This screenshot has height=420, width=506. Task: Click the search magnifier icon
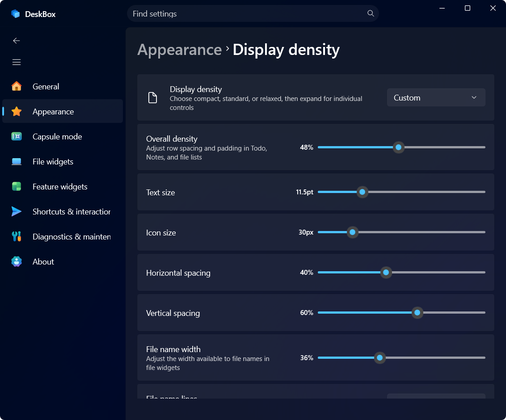[x=371, y=13]
